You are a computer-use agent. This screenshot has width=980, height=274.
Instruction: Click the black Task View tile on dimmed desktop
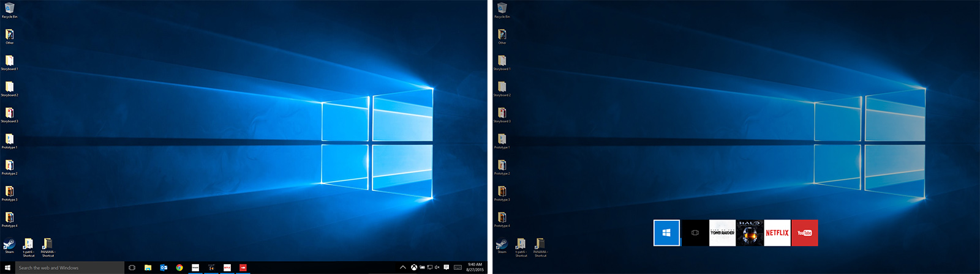[695, 233]
